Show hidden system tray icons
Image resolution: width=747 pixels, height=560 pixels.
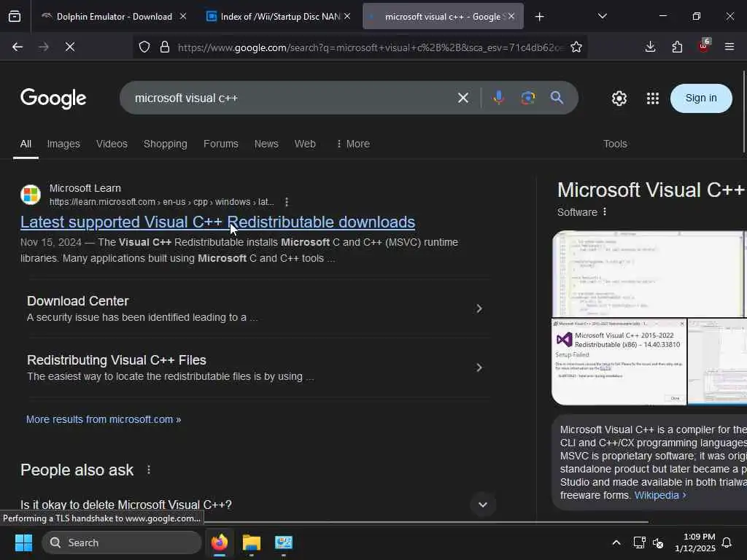(616, 542)
